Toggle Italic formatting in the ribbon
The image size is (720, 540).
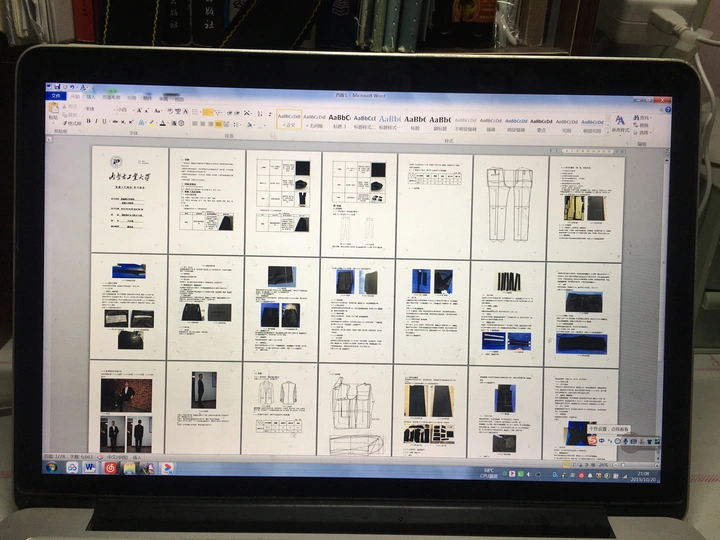97,121
